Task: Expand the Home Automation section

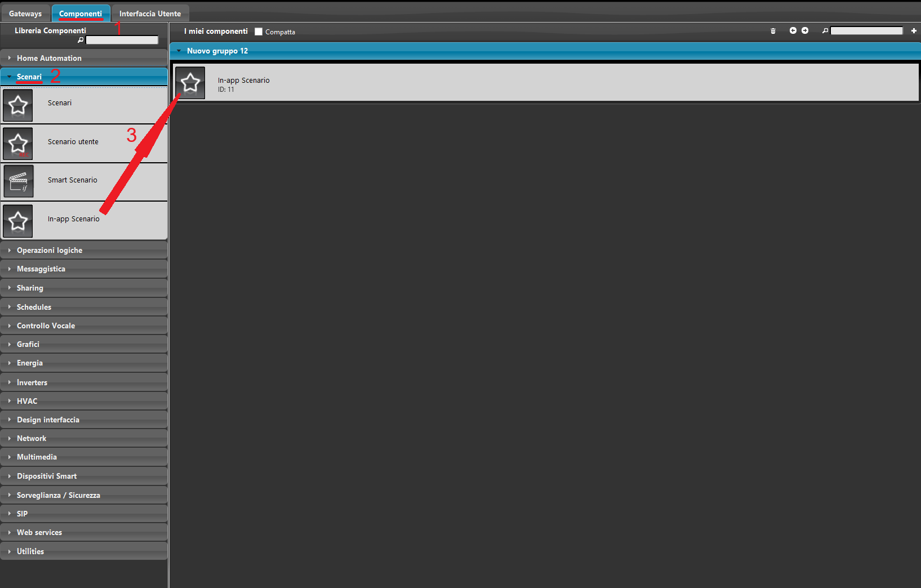Action: [84, 58]
